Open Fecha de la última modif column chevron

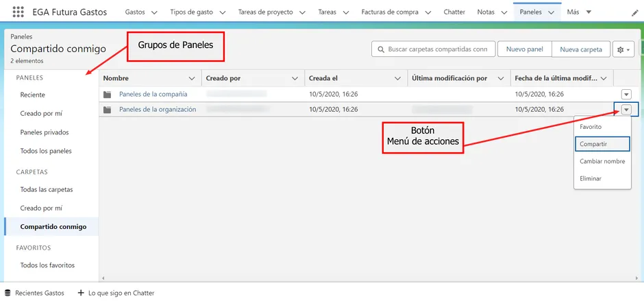[x=604, y=78]
